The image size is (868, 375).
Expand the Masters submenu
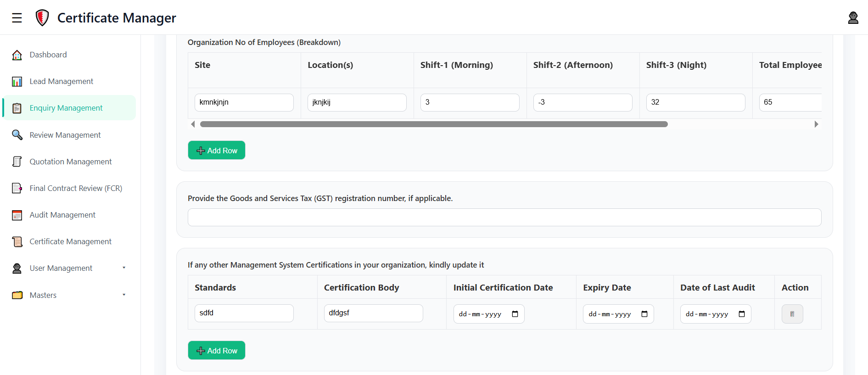pos(124,295)
